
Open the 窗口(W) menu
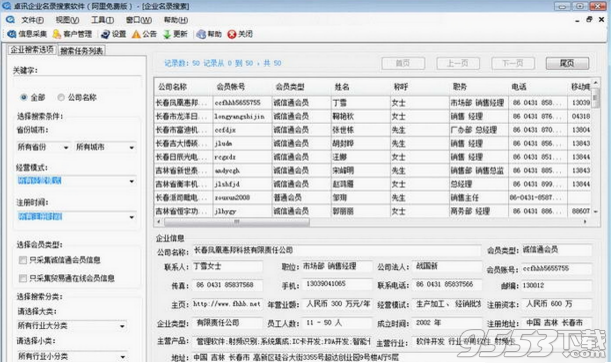click(139, 20)
